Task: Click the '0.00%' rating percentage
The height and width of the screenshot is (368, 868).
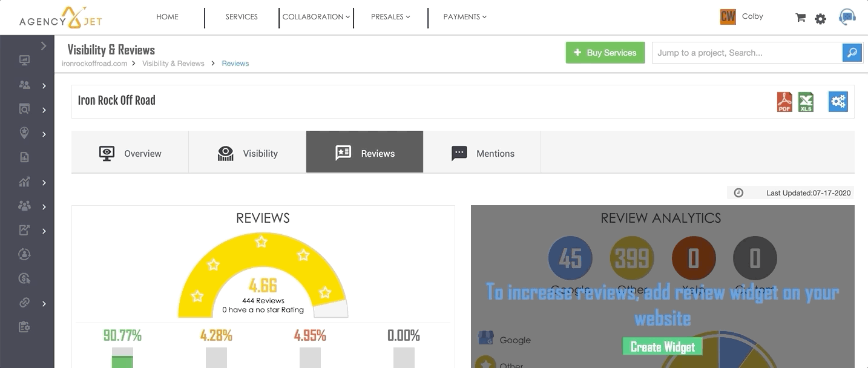Action: [404, 335]
